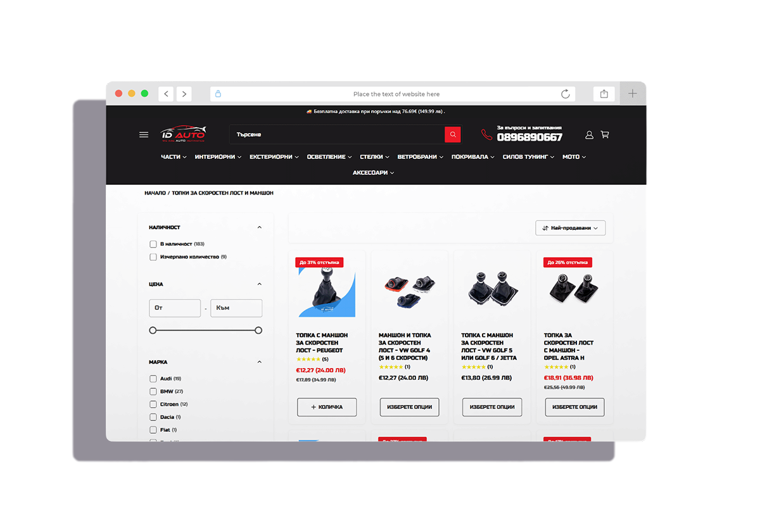
Task: Reload page with the refresh icon
Action: click(566, 94)
